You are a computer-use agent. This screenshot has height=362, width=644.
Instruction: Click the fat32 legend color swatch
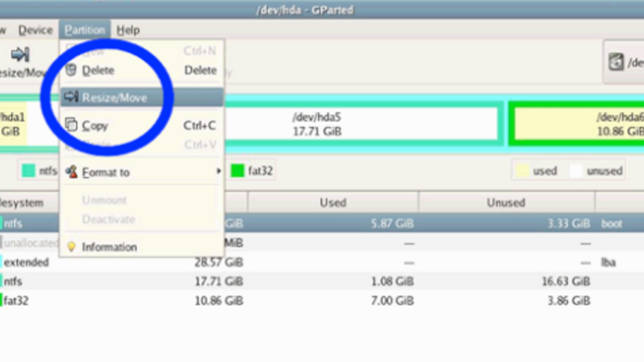pos(237,171)
